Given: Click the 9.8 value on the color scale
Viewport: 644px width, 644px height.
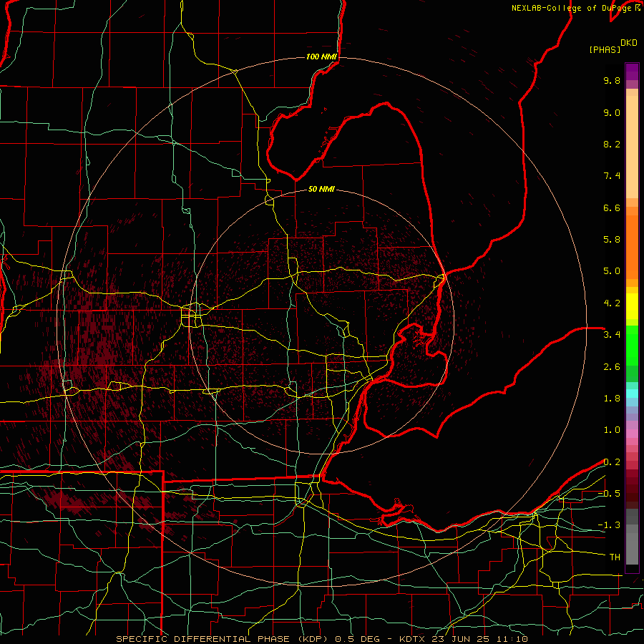Looking at the screenshot, I should click(612, 81).
